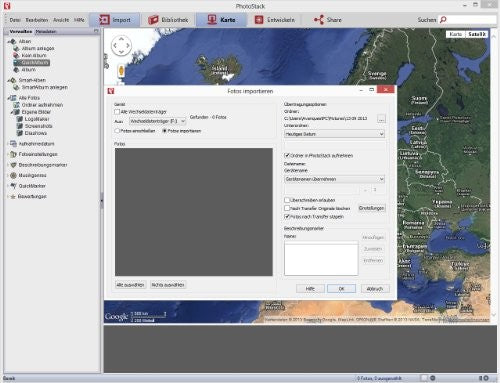The height and width of the screenshot is (383, 500).
Task: Toggle Fotos nach Transfer stapeln
Action: (x=287, y=216)
